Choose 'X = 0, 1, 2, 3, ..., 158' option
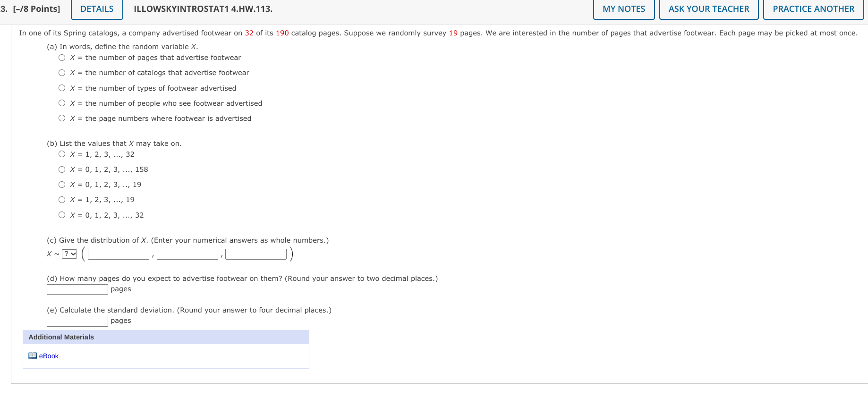The height and width of the screenshot is (397, 868). (x=61, y=169)
